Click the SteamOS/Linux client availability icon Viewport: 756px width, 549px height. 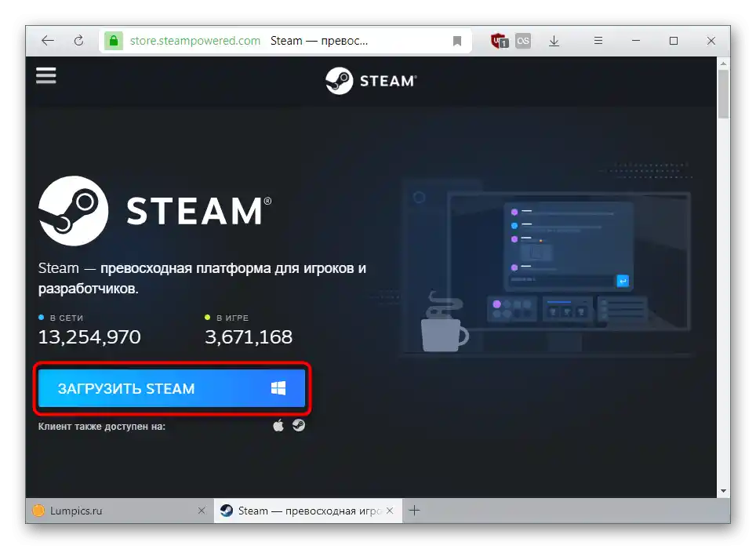click(298, 425)
